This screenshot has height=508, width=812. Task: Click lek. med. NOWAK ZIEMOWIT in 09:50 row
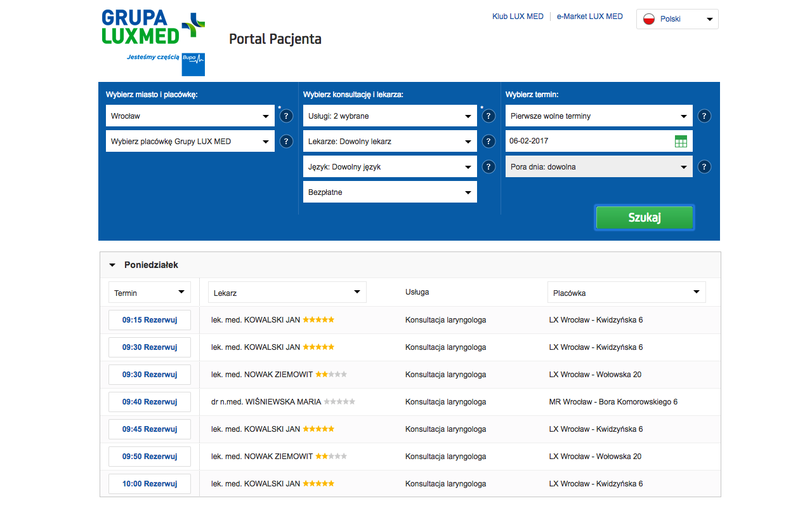262,457
